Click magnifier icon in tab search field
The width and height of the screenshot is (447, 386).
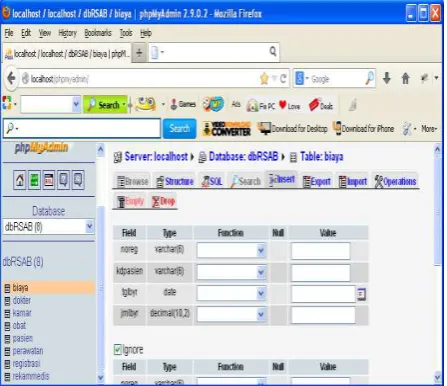point(273,52)
